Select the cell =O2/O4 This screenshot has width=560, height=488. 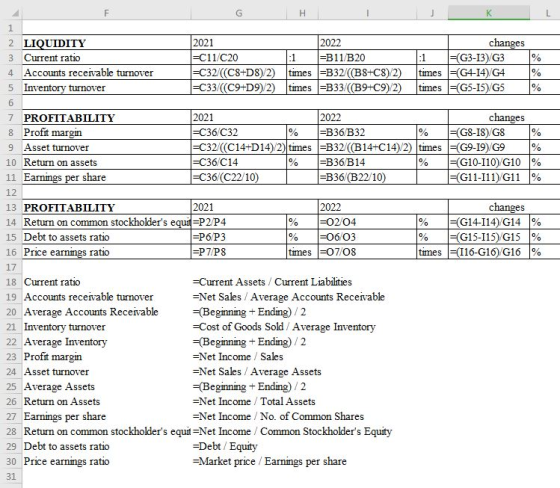tap(368, 222)
